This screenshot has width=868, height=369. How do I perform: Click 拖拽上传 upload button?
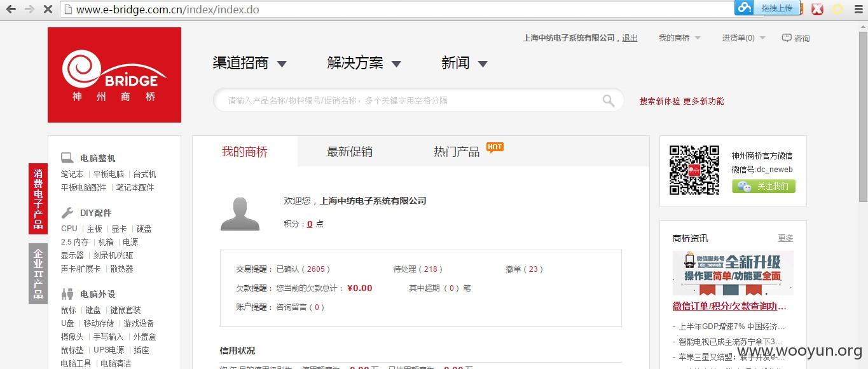776,8
